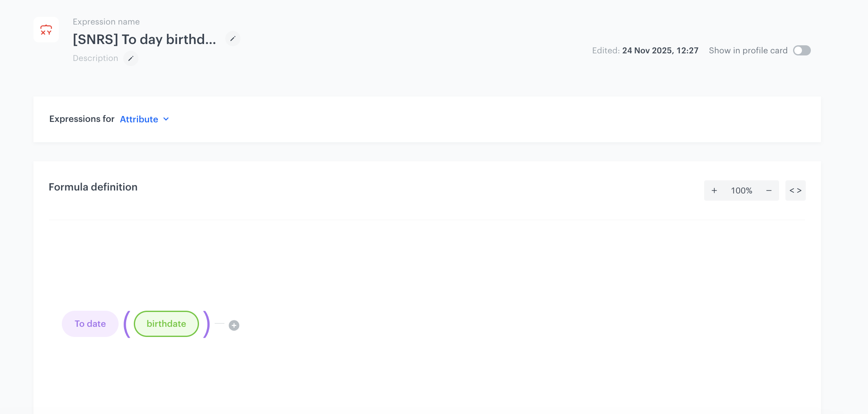
Task: Click the expression name title text
Action: [144, 39]
